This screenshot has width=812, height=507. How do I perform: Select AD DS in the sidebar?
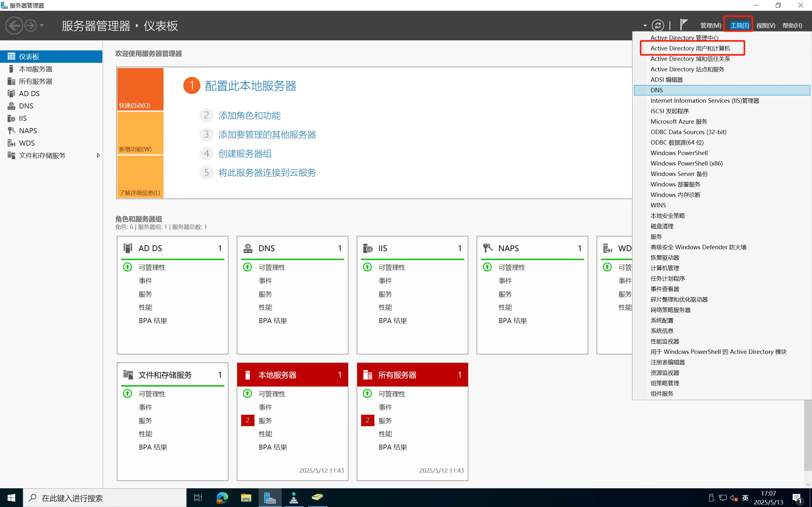[x=51, y=94]
